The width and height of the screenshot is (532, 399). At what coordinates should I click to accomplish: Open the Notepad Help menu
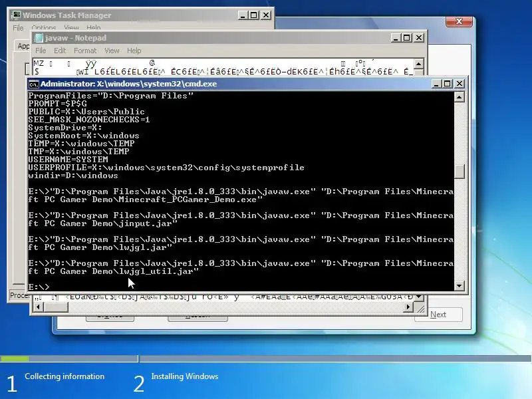[134, 51]
